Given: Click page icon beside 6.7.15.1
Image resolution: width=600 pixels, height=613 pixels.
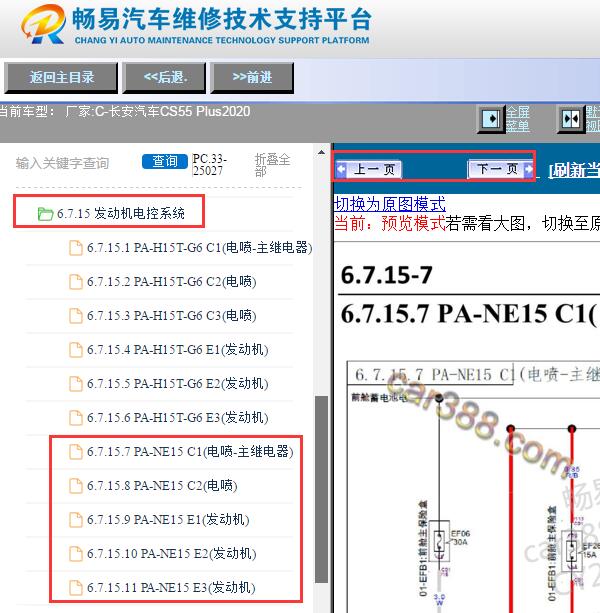Looking at the screenshot, I should tap(76, 248).
